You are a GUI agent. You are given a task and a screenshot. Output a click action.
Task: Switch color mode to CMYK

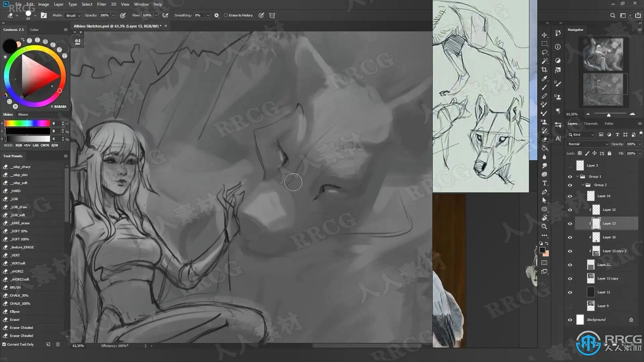45,145
